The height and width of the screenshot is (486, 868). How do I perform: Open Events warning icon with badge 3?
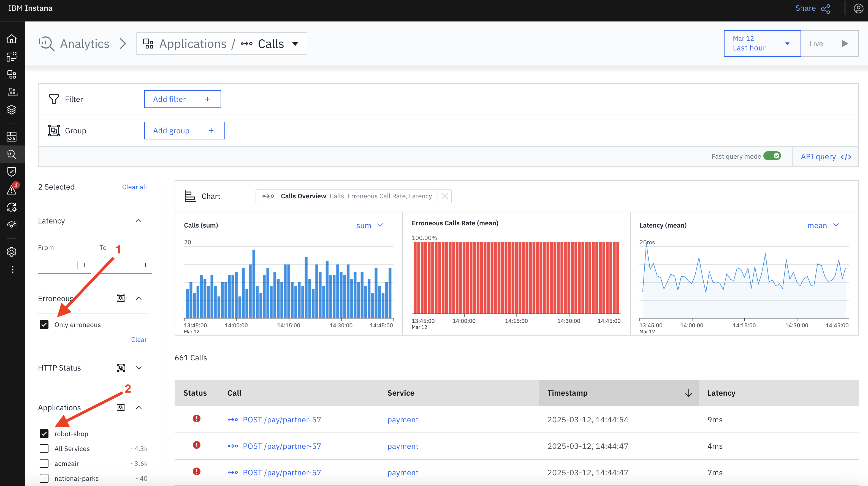click(x=12, y=189)
